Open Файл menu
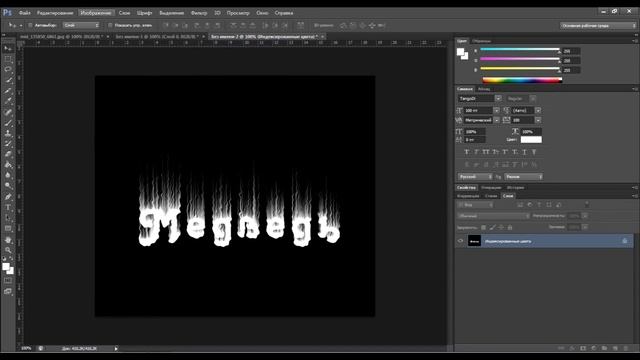The height and width of the screenshot is (360, 640). click(x=24, y=13)
